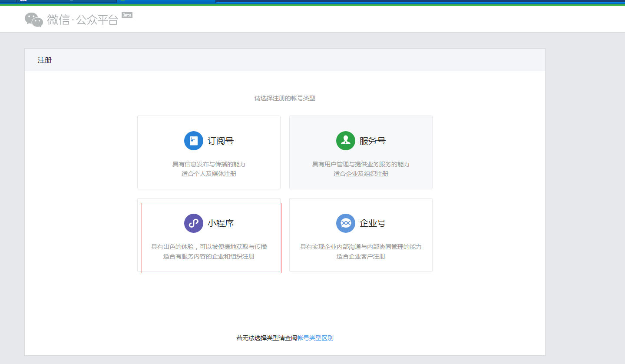Viewport: 625px width, 364px height.
Task: Select the 订阅号 card description text
Action: pos(209,169)
